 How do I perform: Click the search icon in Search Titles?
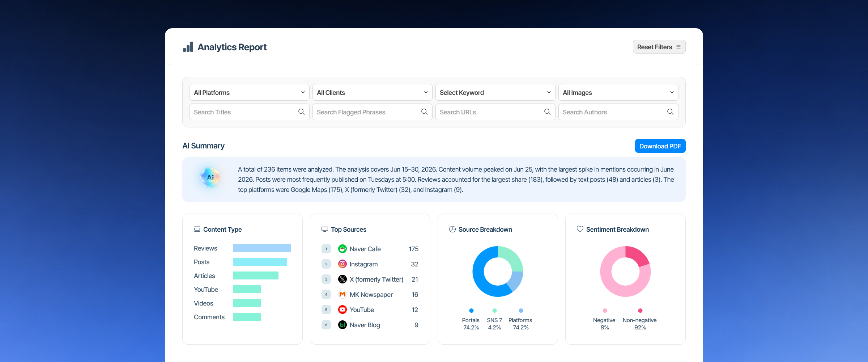[301, 112]
